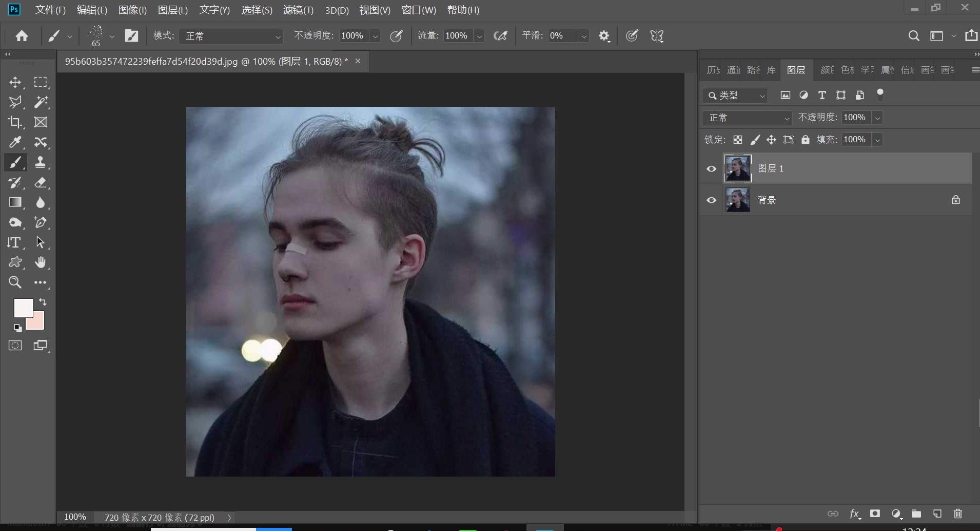The width and height of the screenshot is (980, 531).
Task: Open the foreground color swatch
Action: [23, 307]
